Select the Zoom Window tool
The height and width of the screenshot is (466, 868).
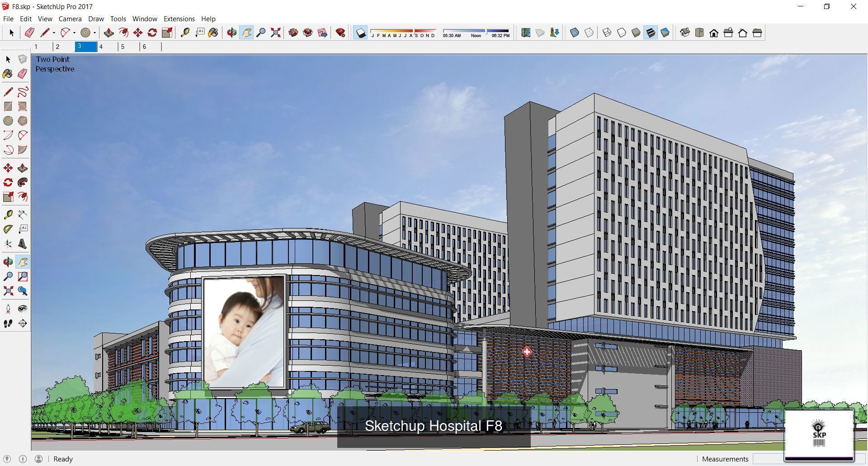point(23,276)
